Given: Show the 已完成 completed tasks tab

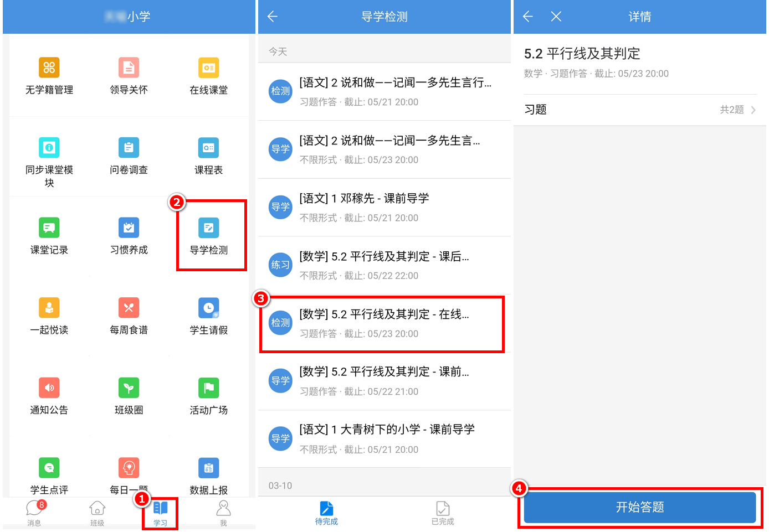Looking at the screenshot, I should [443, 513].
